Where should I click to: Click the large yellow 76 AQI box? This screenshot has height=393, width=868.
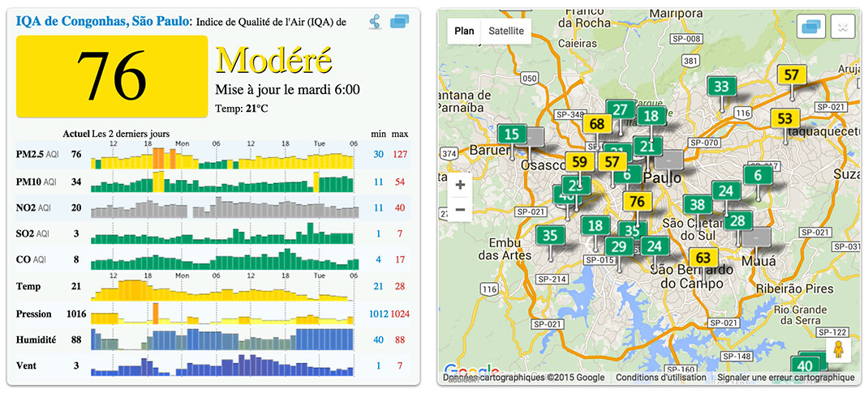(112, 75)
